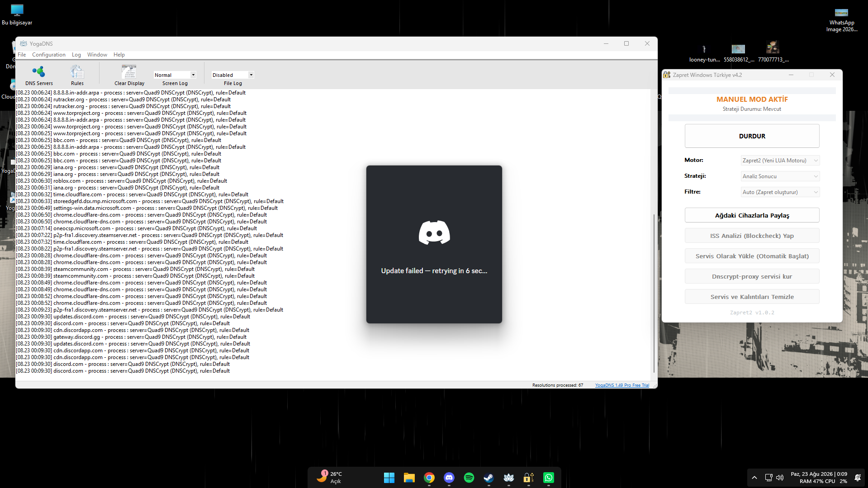Image resolution: width=868 pixels, height=488 pixels.
Task: Open the Windows Start menu
Action: (x=389, y=478)
